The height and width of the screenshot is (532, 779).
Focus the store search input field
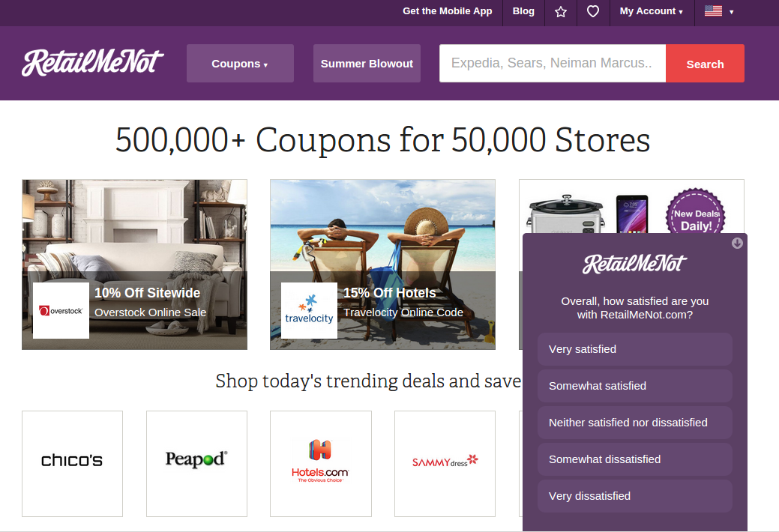(x=553, y=64)
